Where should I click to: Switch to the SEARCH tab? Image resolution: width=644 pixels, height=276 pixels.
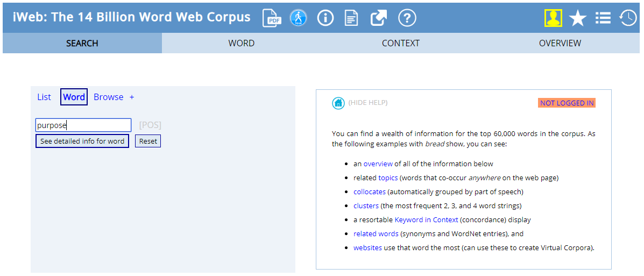tap(82, 43)
